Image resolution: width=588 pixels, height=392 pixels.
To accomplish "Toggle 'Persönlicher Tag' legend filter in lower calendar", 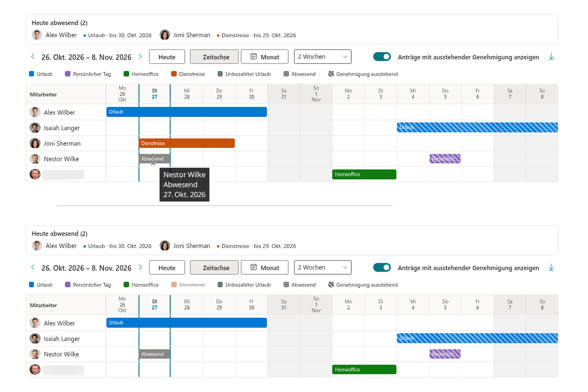I will click(88, 285).
